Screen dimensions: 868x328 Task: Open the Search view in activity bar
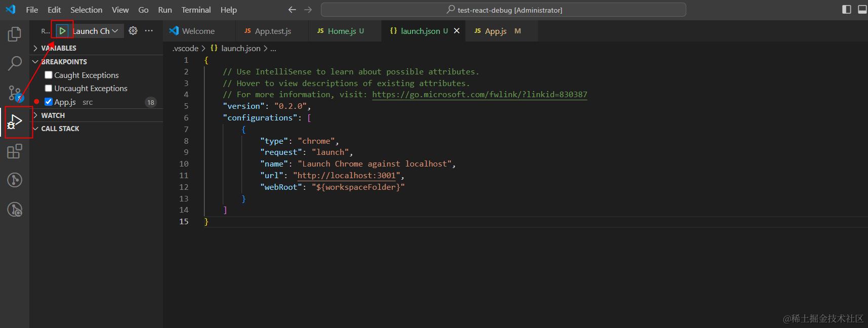14,64
